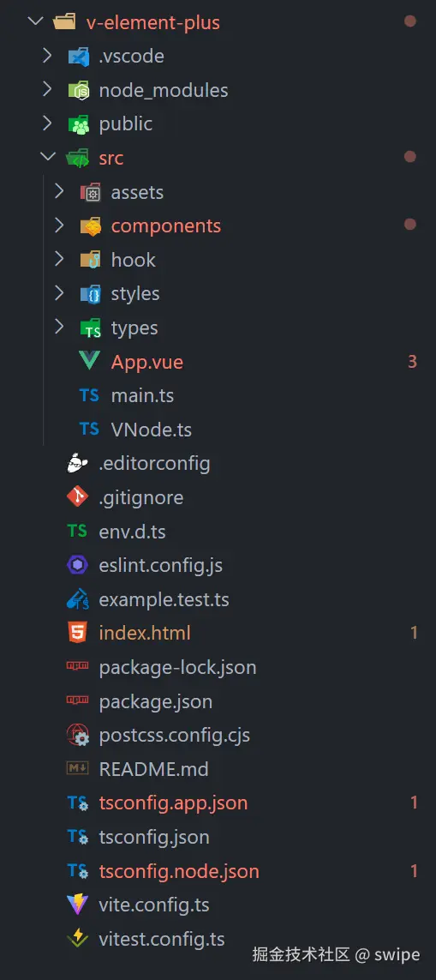
Task: Click the git icon next to .gitignore
Action: [77, 497]
